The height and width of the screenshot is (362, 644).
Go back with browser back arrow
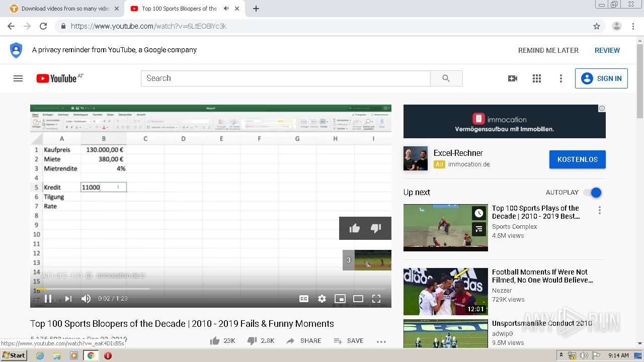tap(11, 26)
